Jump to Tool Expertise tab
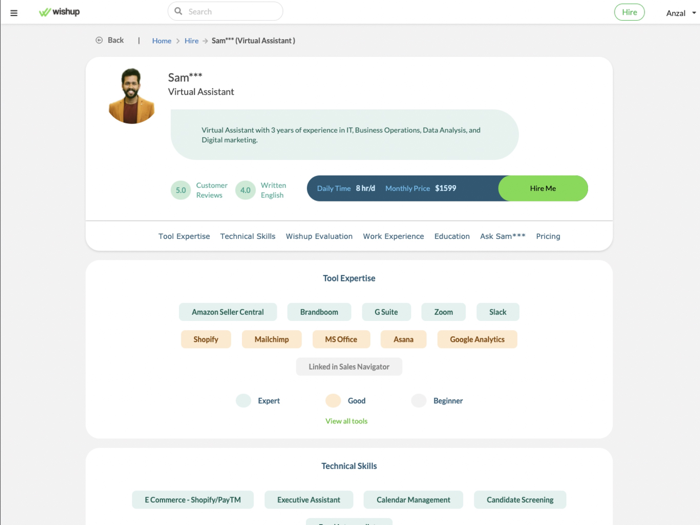This screenshot has height=525, width=700. (184, 236)
